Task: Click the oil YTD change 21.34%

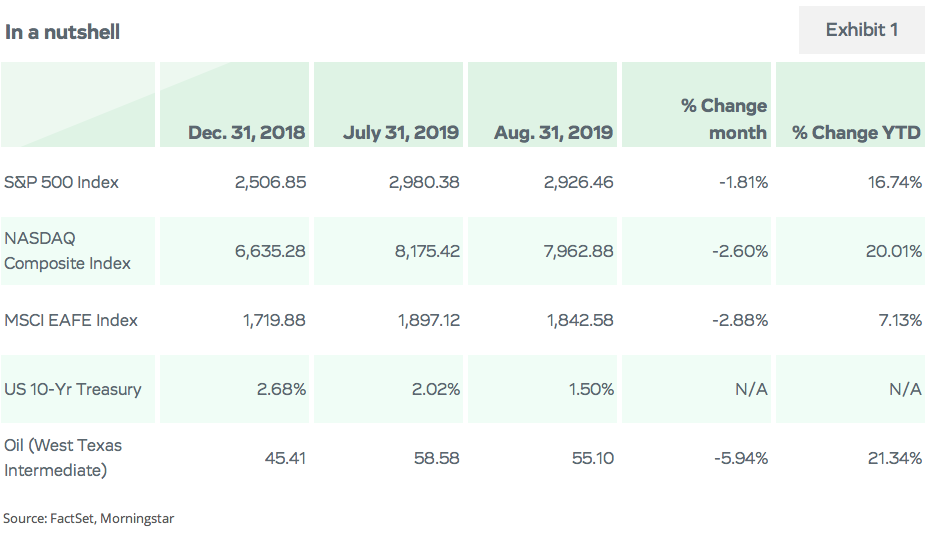Action: pyautogui.click(x=895, y=458)
